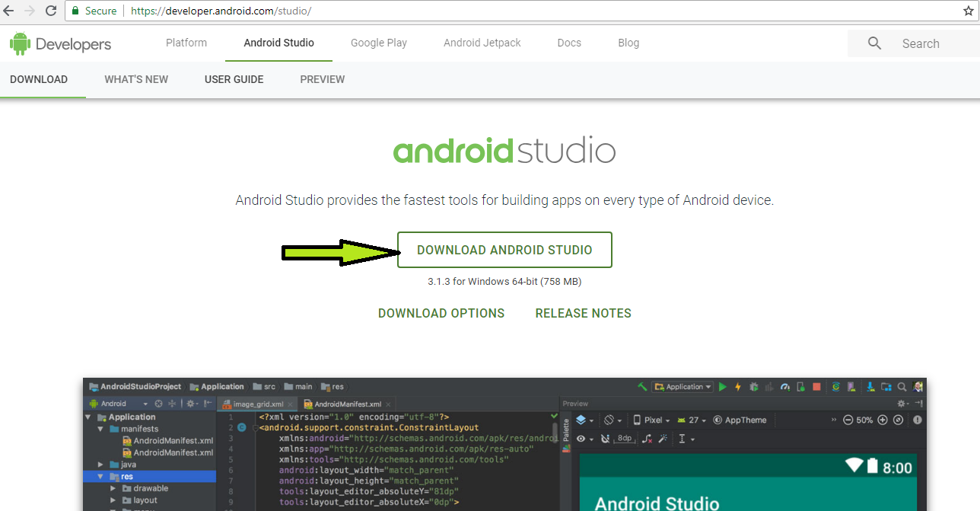980x511 pixels.
Task: Bookmark page with the star icon
Action: tap(969, 11)
